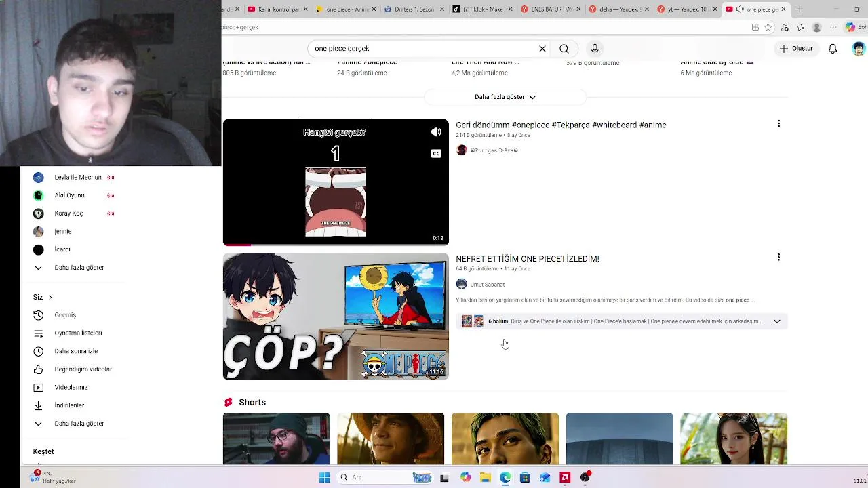
Task: Open options for the Geri döndümm video
Action: 778,123
